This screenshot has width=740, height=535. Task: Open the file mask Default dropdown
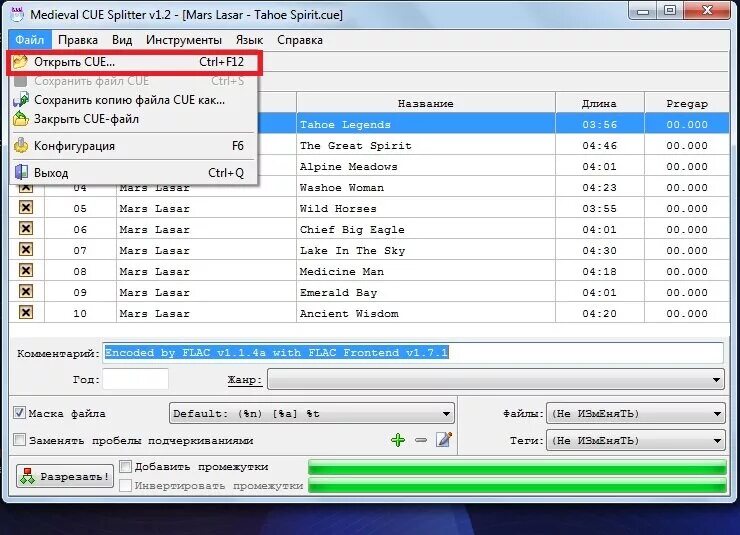(x=311, y=414)
